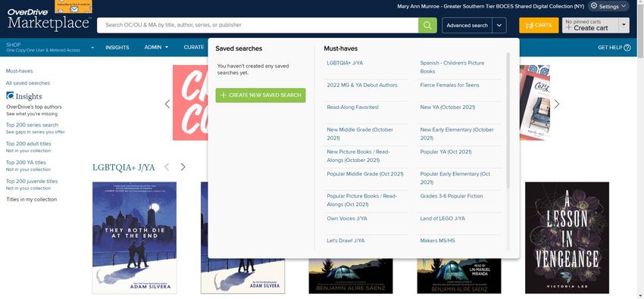The image size is (644, 299).
Task: Expand the Advanced search dropdown arrow
Action: coord(499,26)
